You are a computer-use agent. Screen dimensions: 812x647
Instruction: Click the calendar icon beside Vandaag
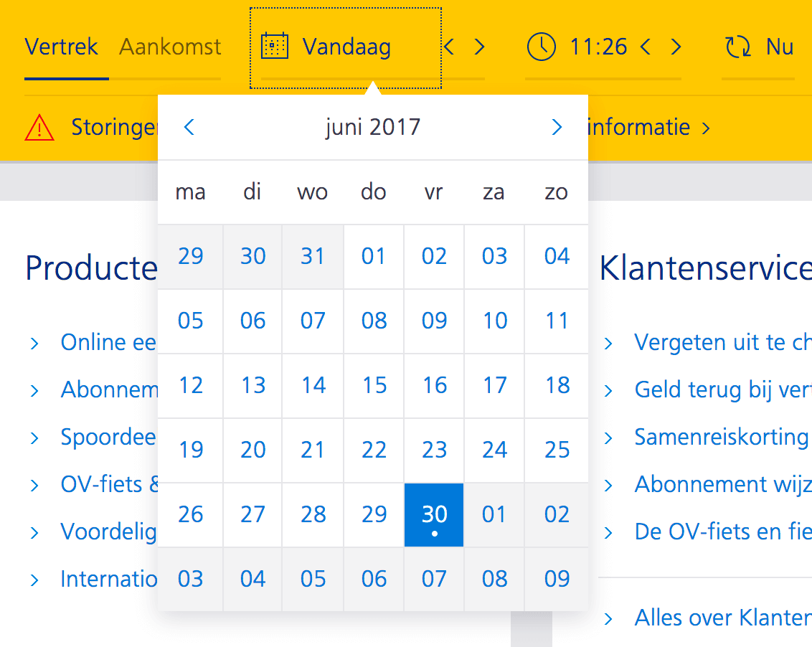[274, 47]
